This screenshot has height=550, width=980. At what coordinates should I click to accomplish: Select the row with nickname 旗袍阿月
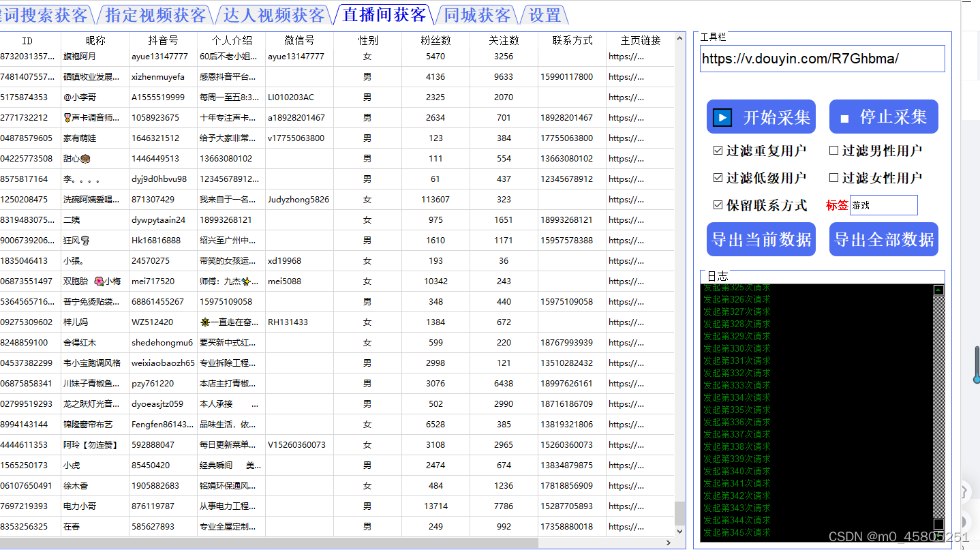337,57
